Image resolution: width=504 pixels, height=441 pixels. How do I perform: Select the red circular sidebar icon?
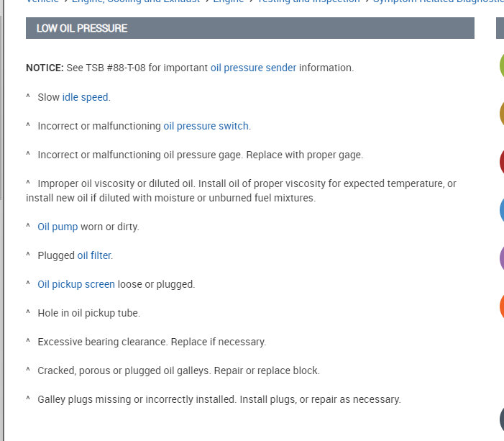(x=501, y=161)
